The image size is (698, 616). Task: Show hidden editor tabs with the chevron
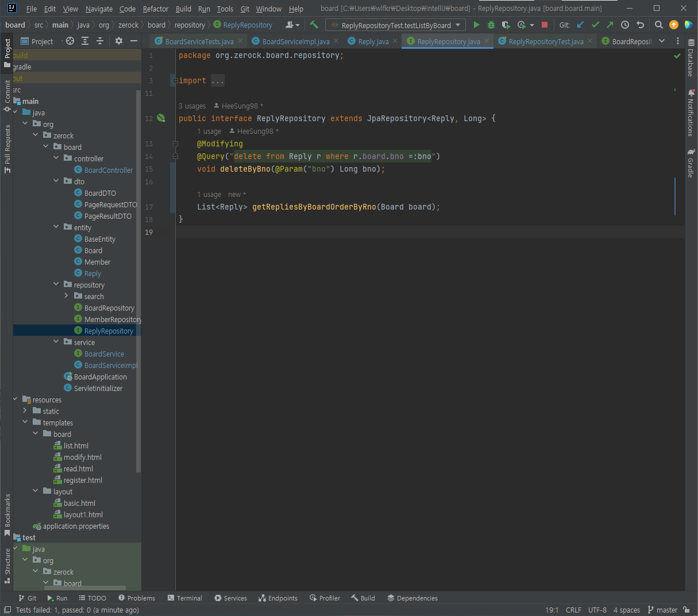tap(662, 41)
